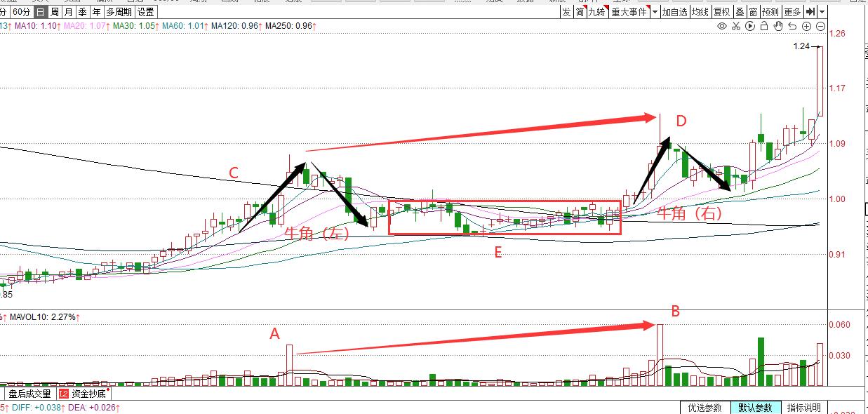Select the 资金抄底 indicator tab
868x414 pixels.
tap(83, 394)
